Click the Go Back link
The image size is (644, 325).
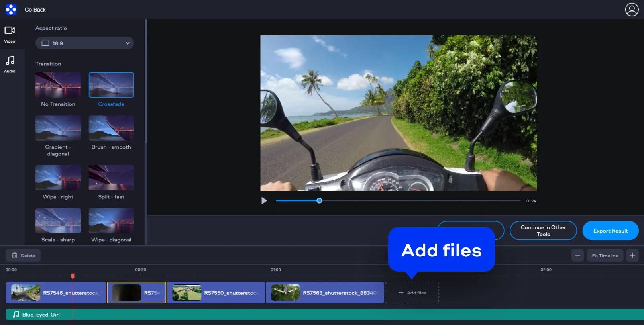[35, 10]
